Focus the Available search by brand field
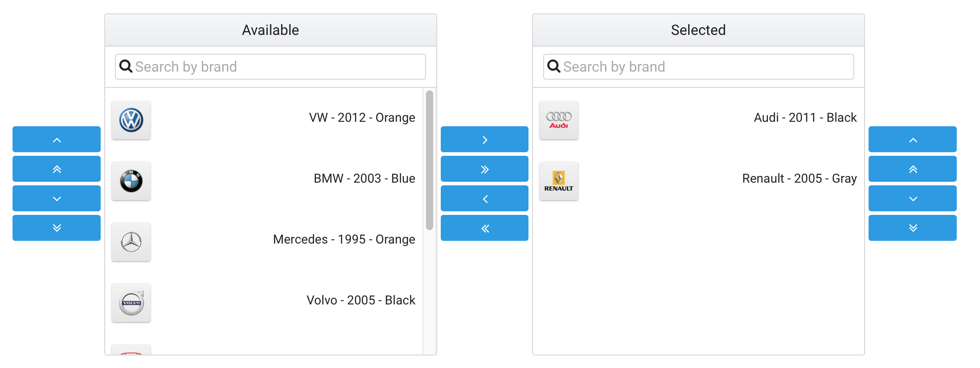The image size is (980, 368). 270,67
